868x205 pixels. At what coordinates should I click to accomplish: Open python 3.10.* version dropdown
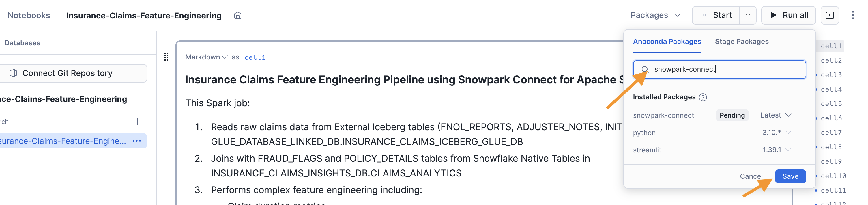click(776, 133)
